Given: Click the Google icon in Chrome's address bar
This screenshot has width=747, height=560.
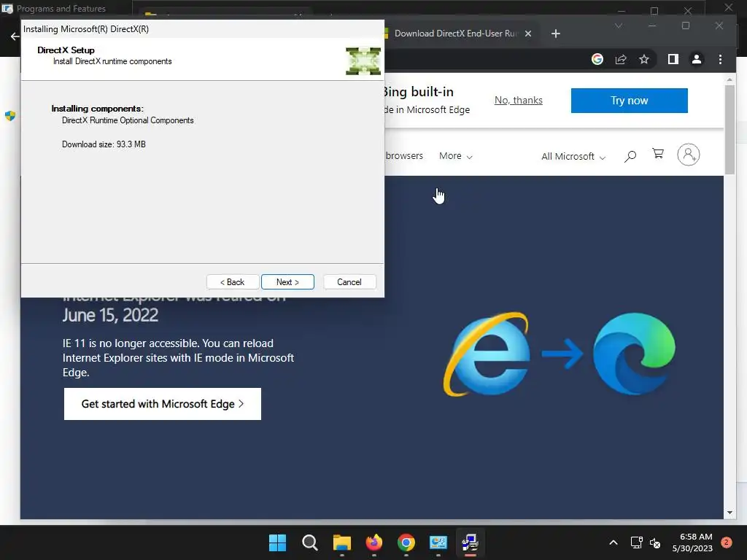Looking at the screenshot, I should pos(597,59).
